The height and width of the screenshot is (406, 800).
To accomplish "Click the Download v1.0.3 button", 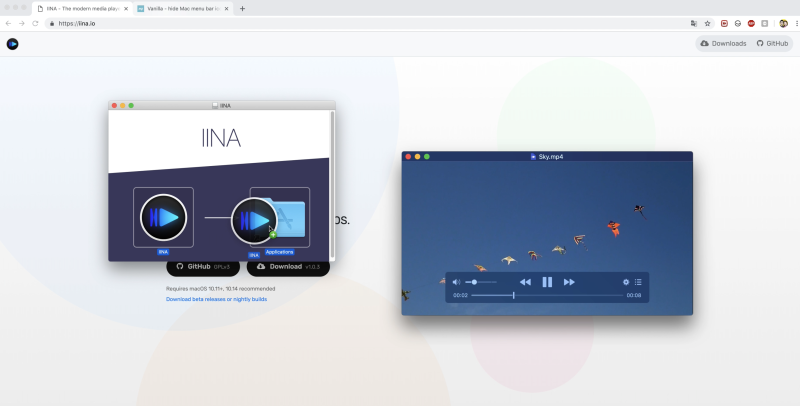I will [288, 267].
